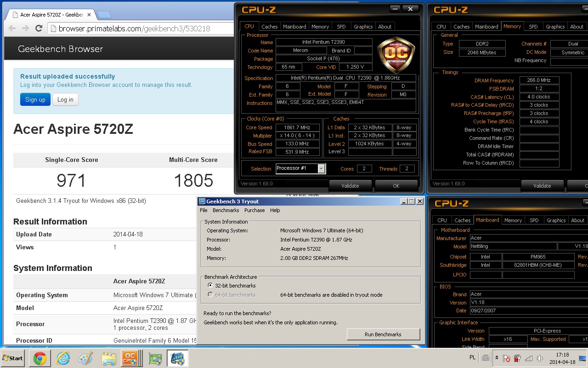Click the Multi-Core Score value 1805
The height and width of the screenshot is (368, 588).
[193, 180]
